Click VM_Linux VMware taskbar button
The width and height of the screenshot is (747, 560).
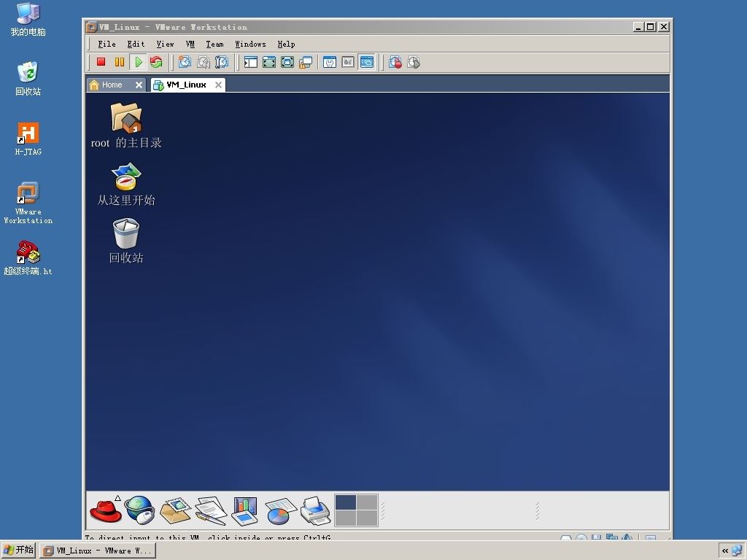click(x=98, y=551)
